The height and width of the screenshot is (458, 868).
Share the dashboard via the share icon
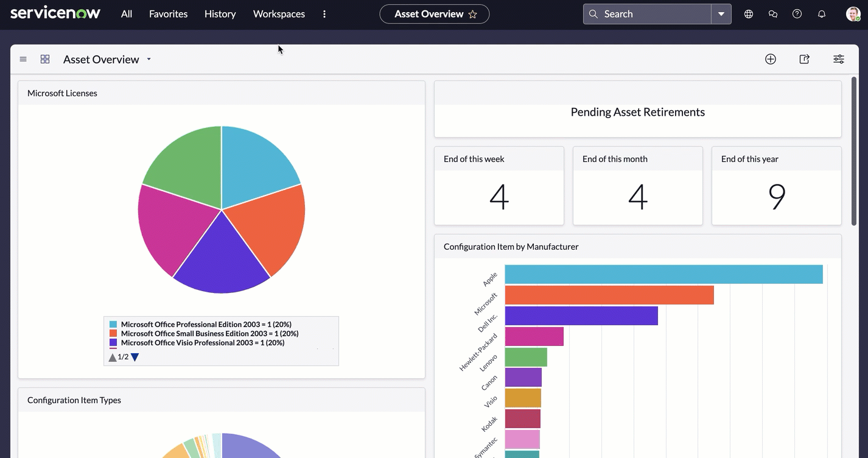[805, 59]
